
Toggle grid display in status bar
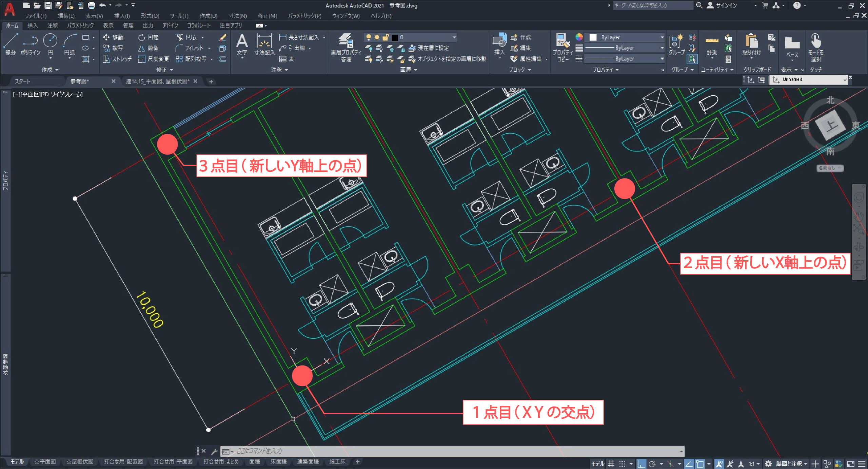pos(611,464)
